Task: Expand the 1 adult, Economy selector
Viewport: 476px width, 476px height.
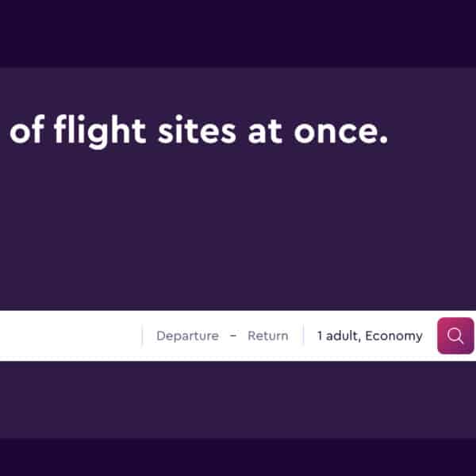Action: pos(370,336)
